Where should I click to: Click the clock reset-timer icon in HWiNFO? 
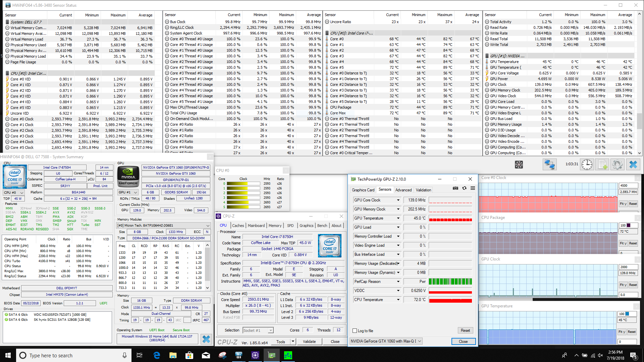point(587,165)
